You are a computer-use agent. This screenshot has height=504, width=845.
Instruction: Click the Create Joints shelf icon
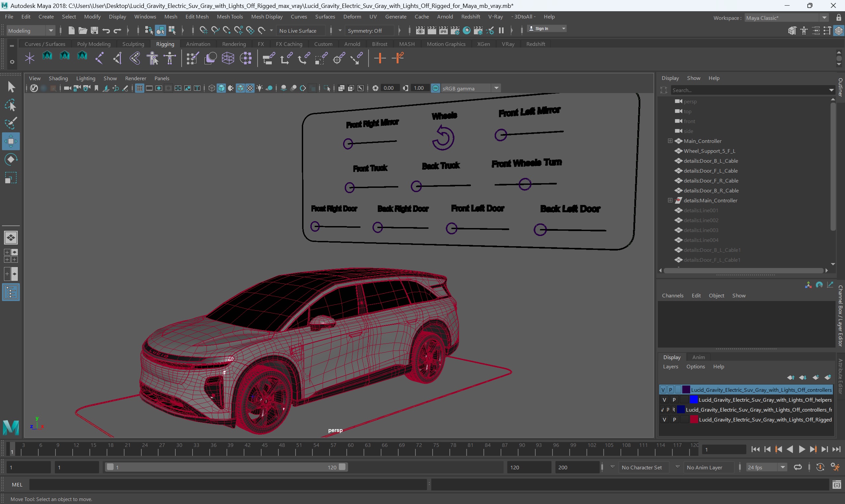pyautogui.click(x=99, y=58)
